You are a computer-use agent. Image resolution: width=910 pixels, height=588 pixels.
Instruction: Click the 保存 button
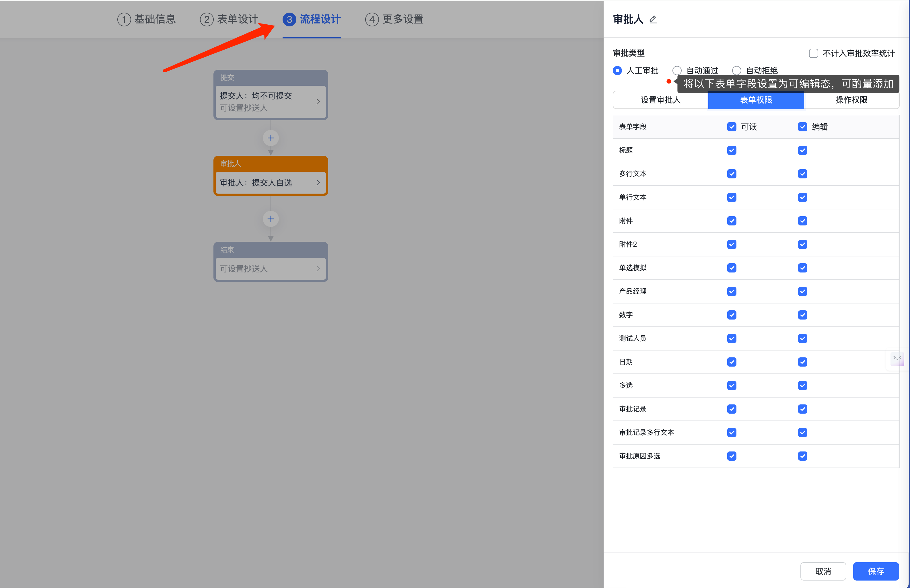point(876,571)
